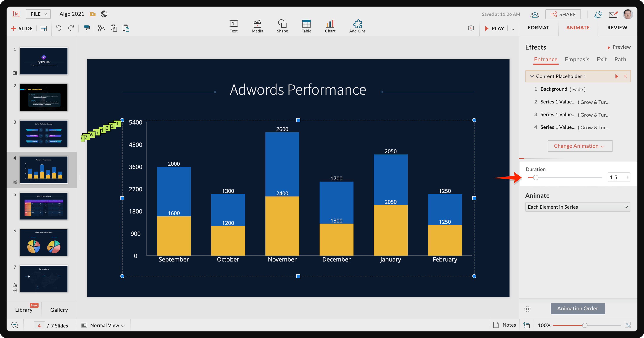The height and width of the screenshot is (338, 644).
Task: Click the REVIEW panel tab
Action: (617, 27)
